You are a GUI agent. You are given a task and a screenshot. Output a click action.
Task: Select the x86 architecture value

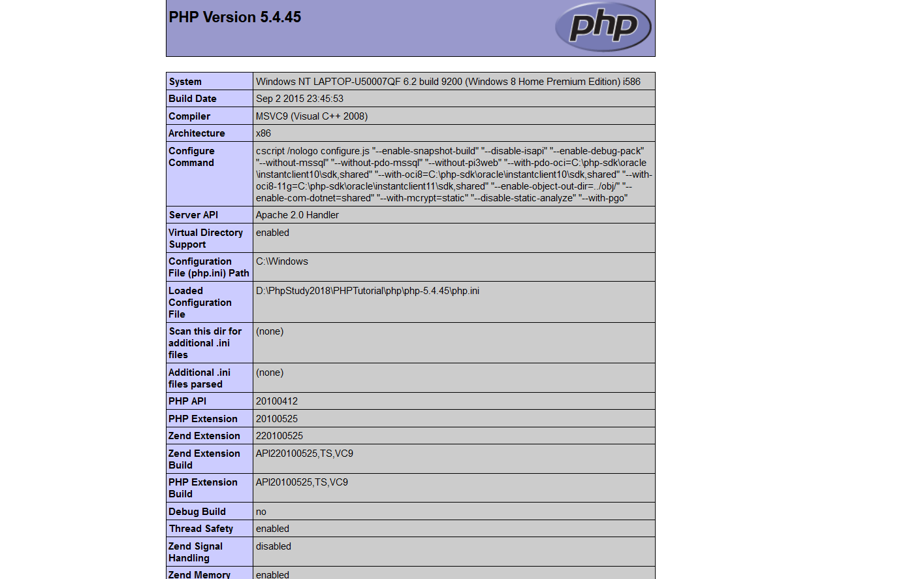click(263, 133)
